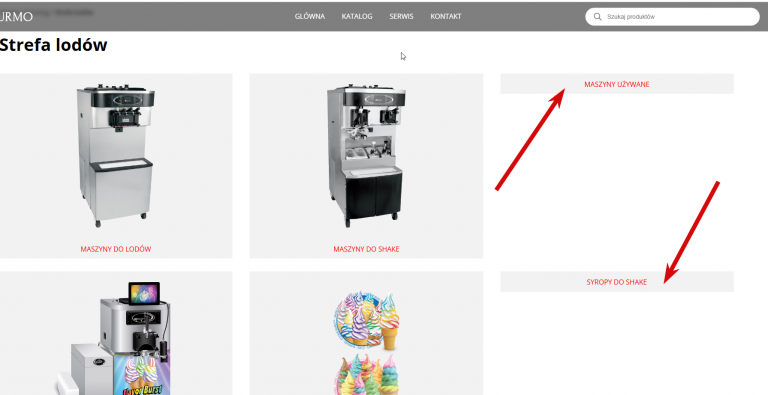
Task: Follow the MASZYNY DO SHAKE link
Action: pyautogui.click(x=366, y=249)
